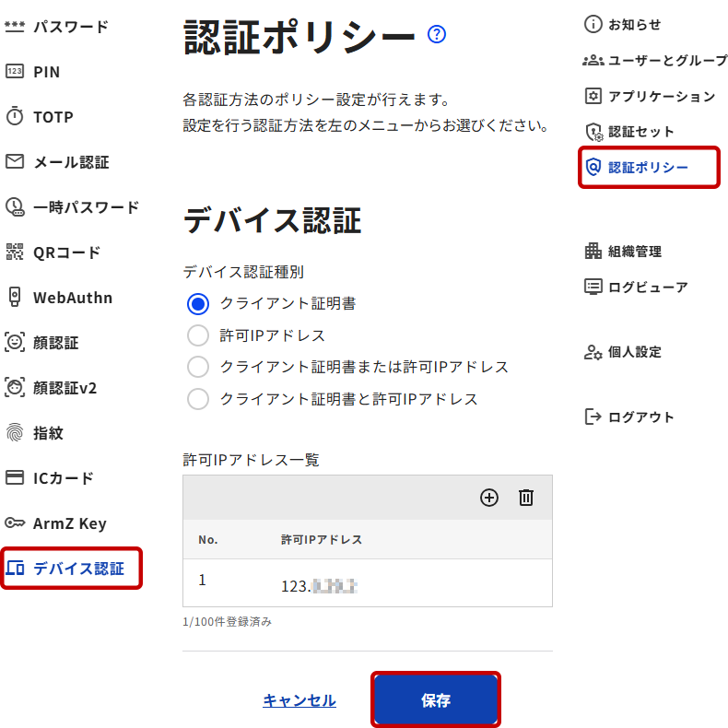
Task: Click the help question mark icon beside 認証ポリシー
Action: click(437, 35)
